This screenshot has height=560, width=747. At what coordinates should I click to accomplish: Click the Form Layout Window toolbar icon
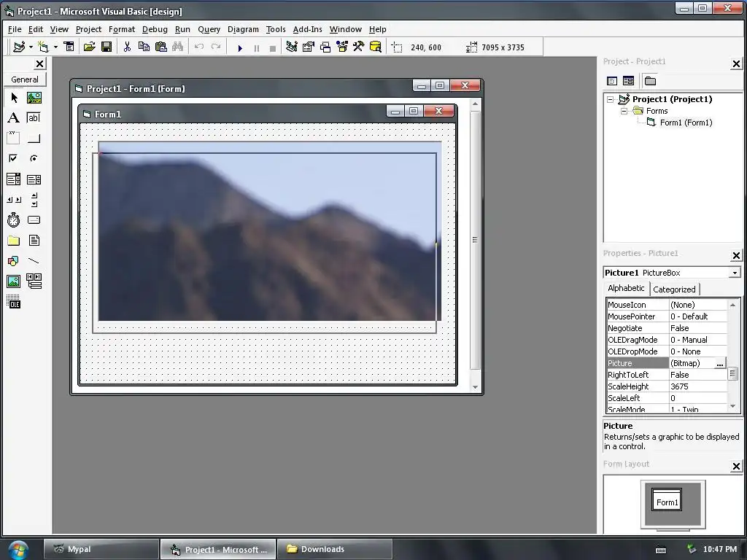tap(325, 47)
